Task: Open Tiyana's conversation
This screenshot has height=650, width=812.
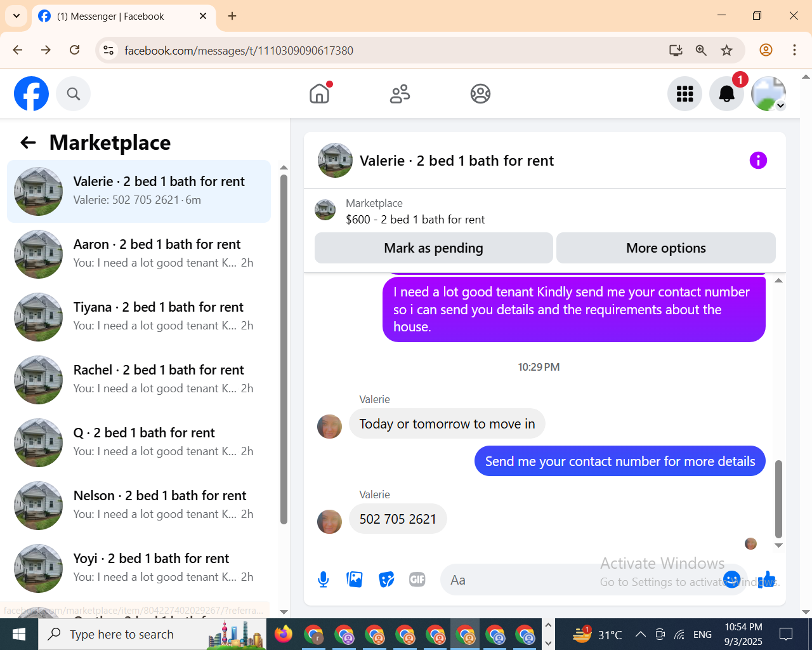Action: pyautogui.click(x=139, y=317)
